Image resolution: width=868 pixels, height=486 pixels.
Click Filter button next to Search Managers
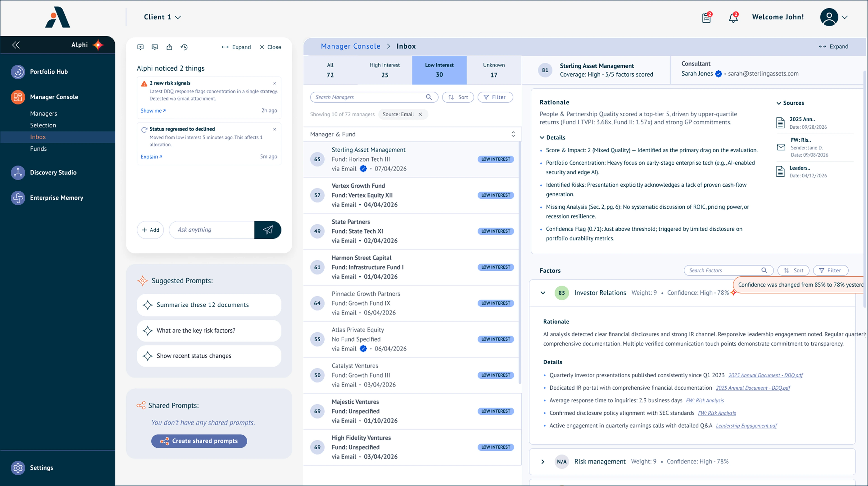(495, 97)
